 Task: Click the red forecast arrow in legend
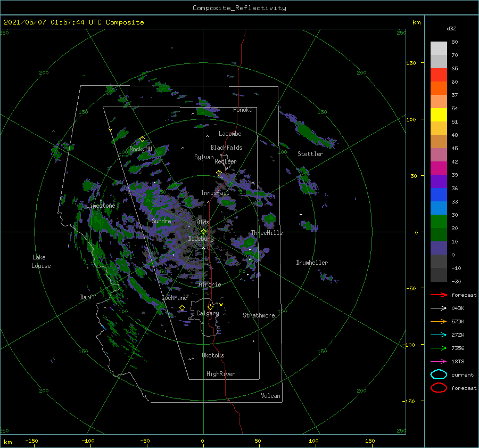[x=439, y=295]
